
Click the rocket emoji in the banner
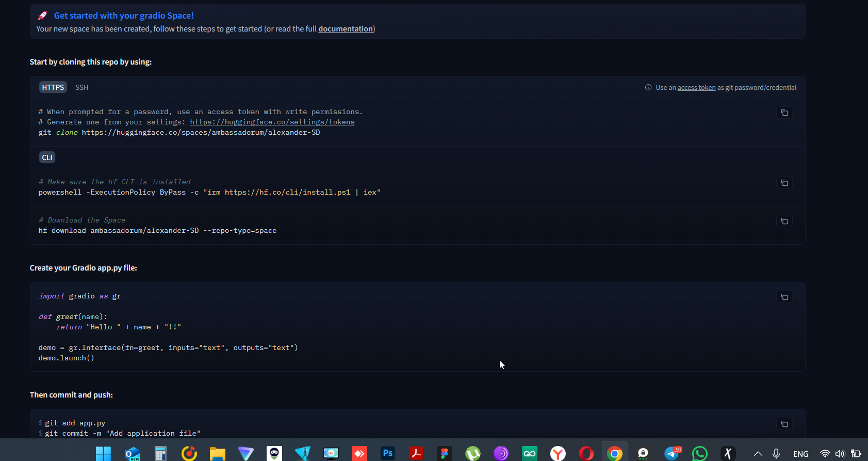coord(43,15)
